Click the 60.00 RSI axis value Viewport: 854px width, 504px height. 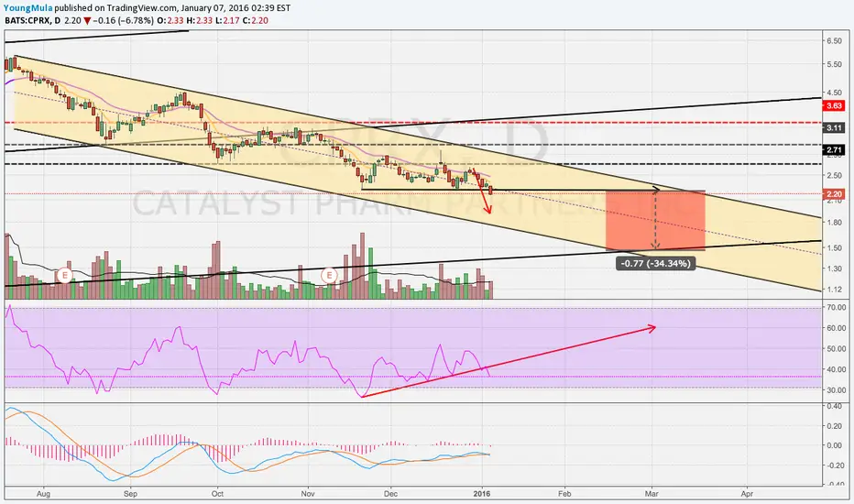pyautogui.click(x=836, y=328)
